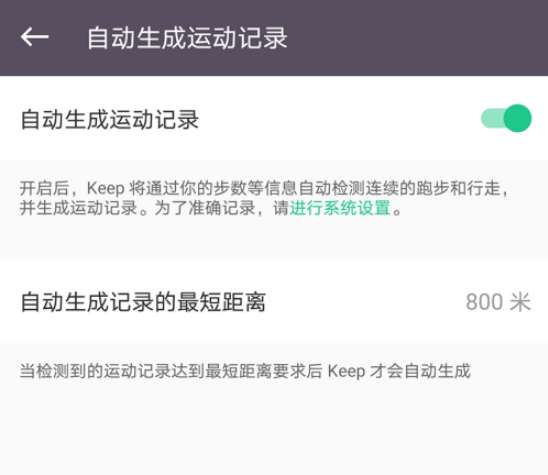Tap 并生成运动记录 in the description
548x475 pixels.
click(x=78, y=208)
